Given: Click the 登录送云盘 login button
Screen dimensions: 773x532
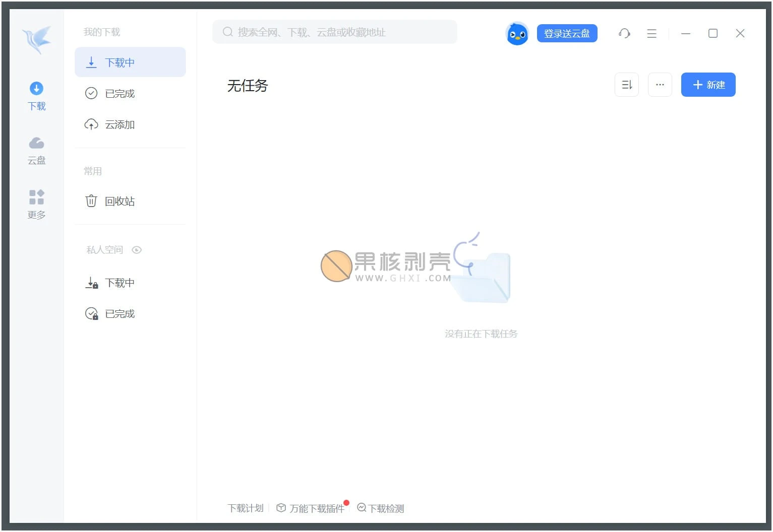Looking at the screenshot, I should pos(567,34).
